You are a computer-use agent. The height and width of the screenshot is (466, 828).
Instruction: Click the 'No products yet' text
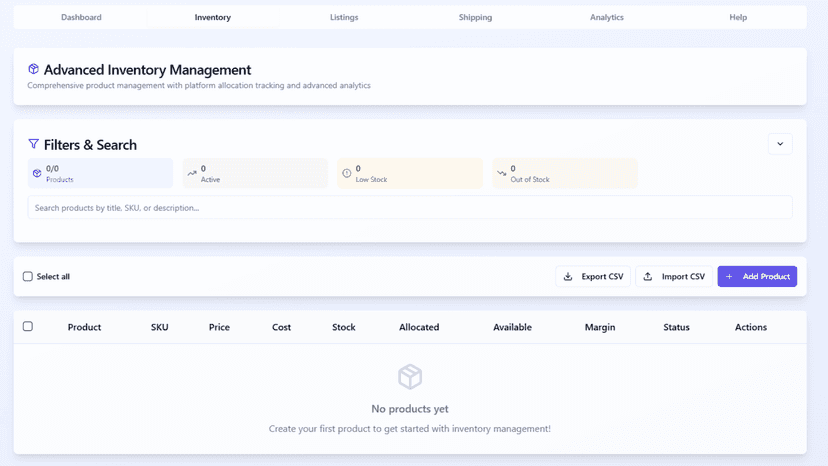[x=410, y=408]
